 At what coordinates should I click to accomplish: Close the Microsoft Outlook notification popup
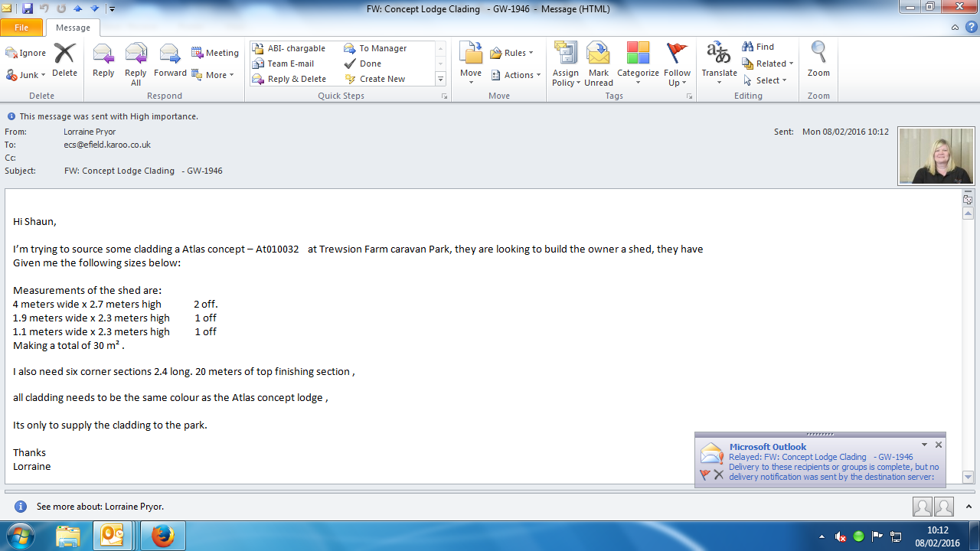click(939, 445)
